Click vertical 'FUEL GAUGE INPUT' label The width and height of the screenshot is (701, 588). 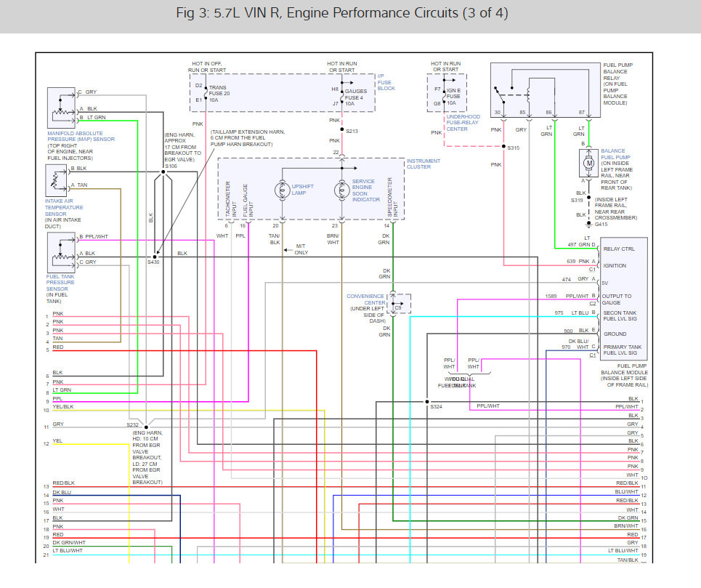tap(248, 201)
